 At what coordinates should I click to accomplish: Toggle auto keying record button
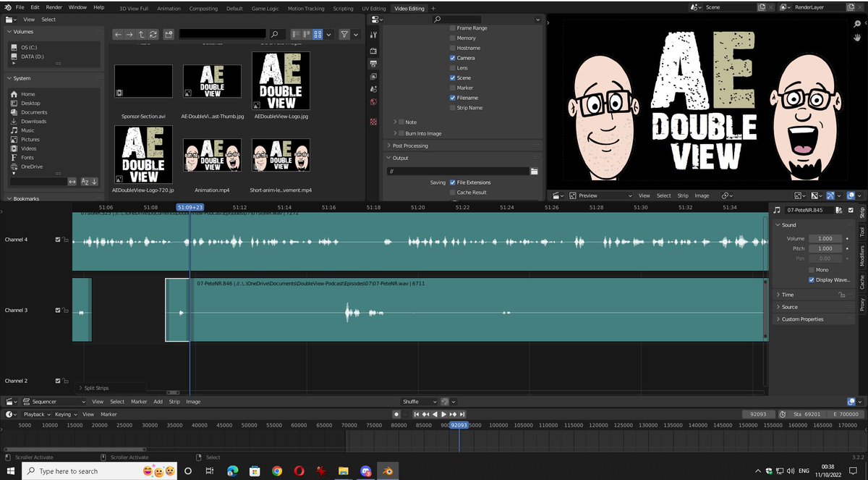pos(396,414)
